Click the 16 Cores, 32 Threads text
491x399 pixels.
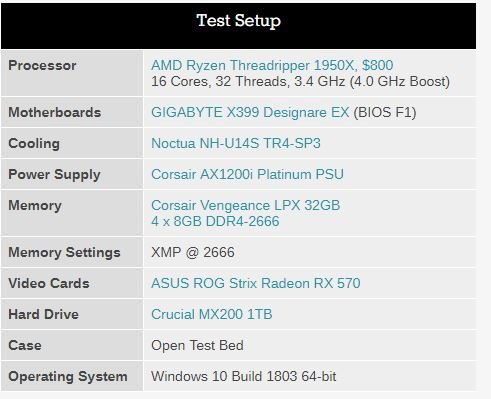(x=221, y=82)
